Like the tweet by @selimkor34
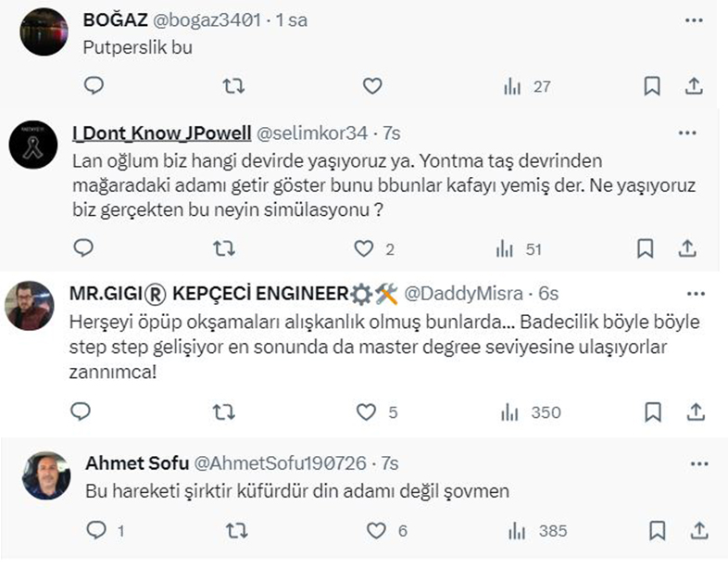 click(x=366, y=248)
